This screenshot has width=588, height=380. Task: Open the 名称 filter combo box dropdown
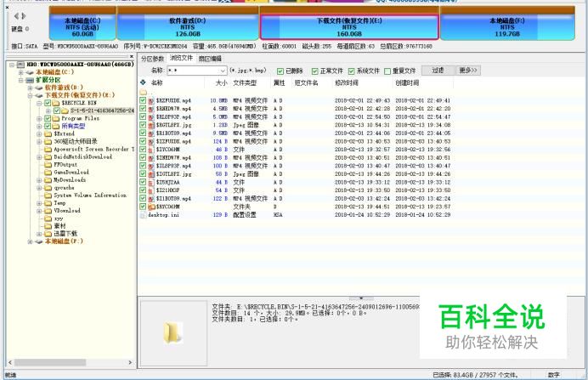point(223,71)
